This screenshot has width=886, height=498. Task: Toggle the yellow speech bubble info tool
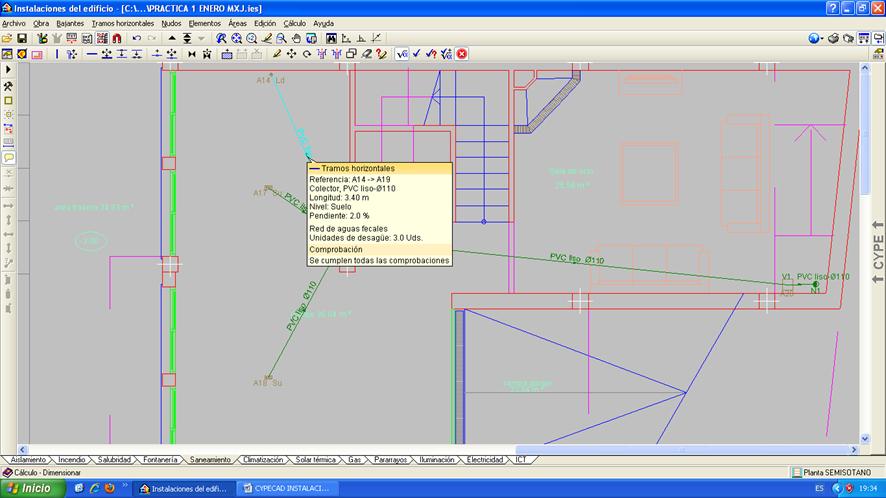8,157
